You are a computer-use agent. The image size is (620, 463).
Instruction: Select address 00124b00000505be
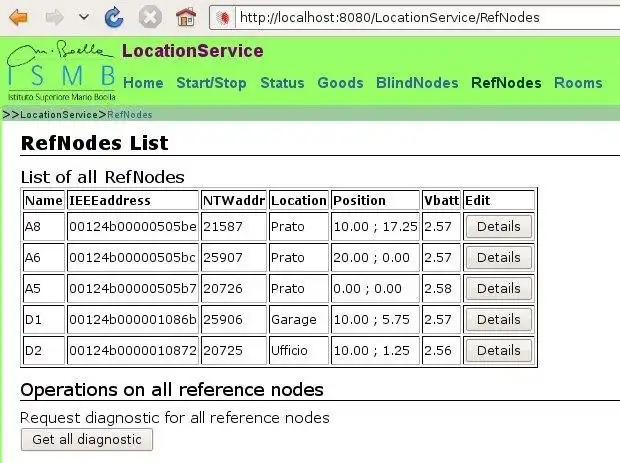132,227
